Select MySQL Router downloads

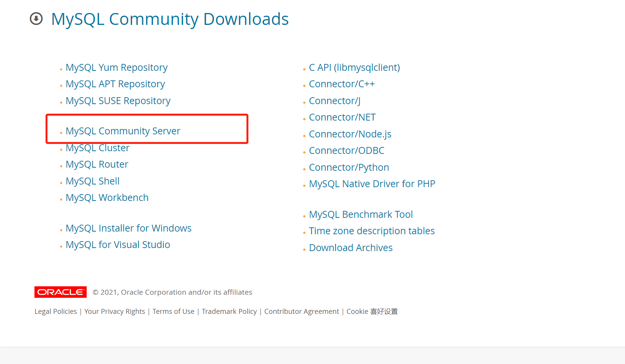[96, 164]
